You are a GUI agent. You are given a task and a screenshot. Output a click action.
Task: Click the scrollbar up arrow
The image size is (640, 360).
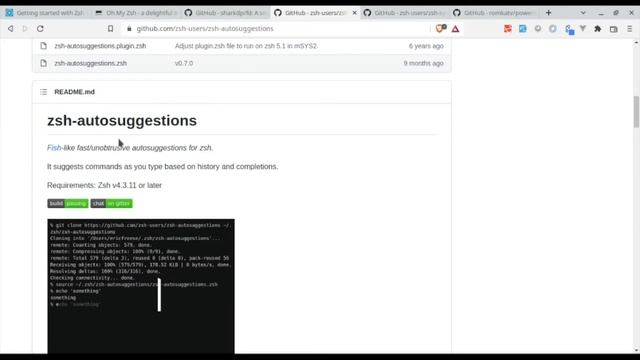pos(636,42)
